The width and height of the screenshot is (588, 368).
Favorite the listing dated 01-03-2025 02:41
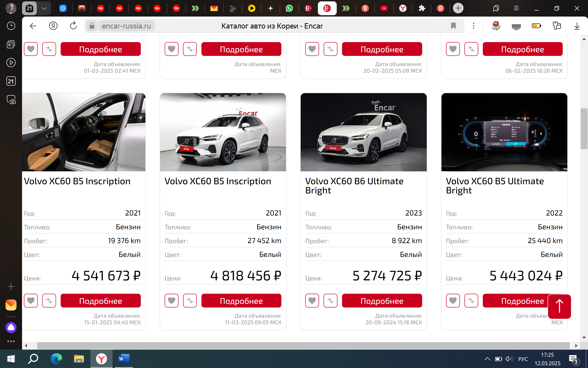(31, 49)
